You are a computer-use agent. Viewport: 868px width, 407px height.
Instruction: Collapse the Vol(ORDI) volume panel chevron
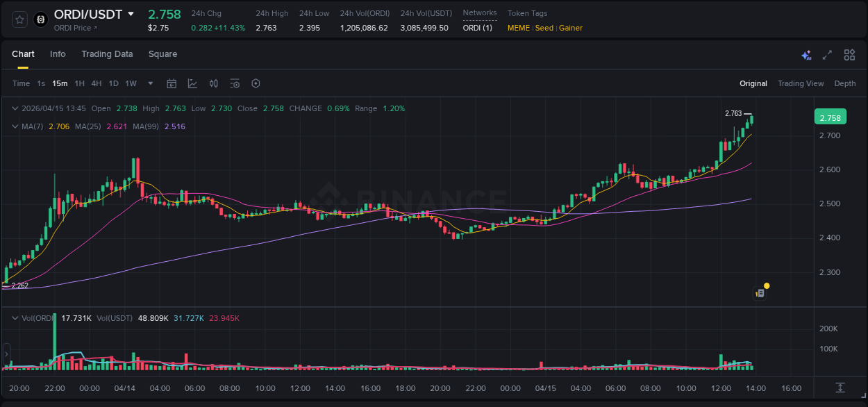14,317
